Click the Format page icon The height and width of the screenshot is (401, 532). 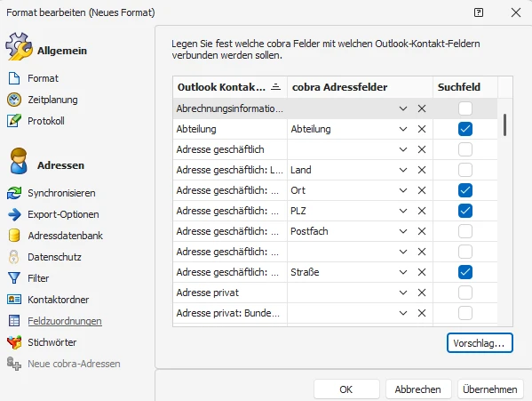(14, 78)
